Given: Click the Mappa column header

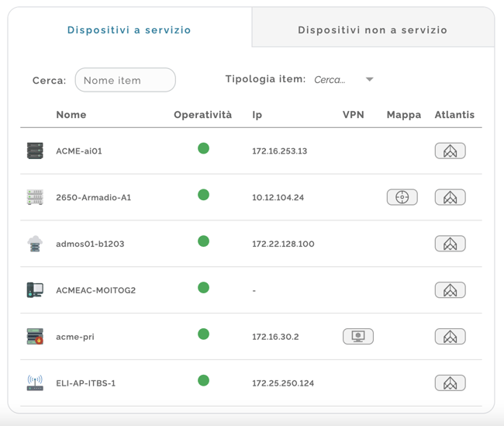Looking at the screenshot, I should pos(404,115).
